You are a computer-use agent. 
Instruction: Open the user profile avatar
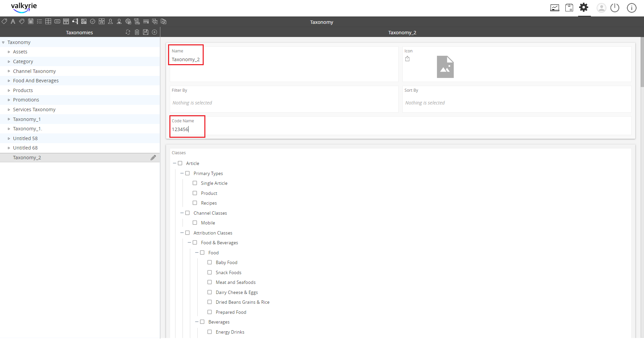click(x=601, y=8)
